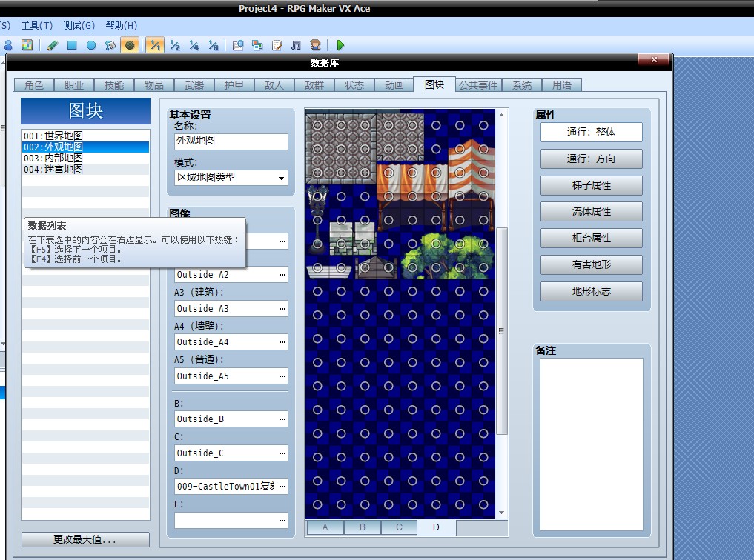Set map zoom scale to 1/1
The image size is (754, 560).
tap(155, 45)
